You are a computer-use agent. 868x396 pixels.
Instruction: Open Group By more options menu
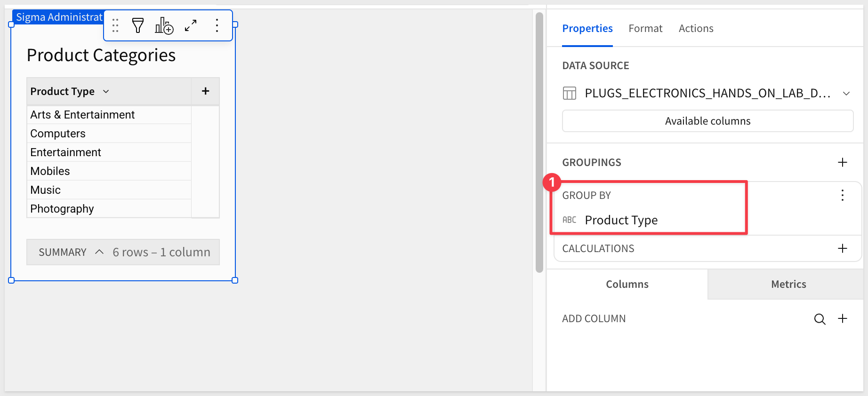tap(843, 195)
